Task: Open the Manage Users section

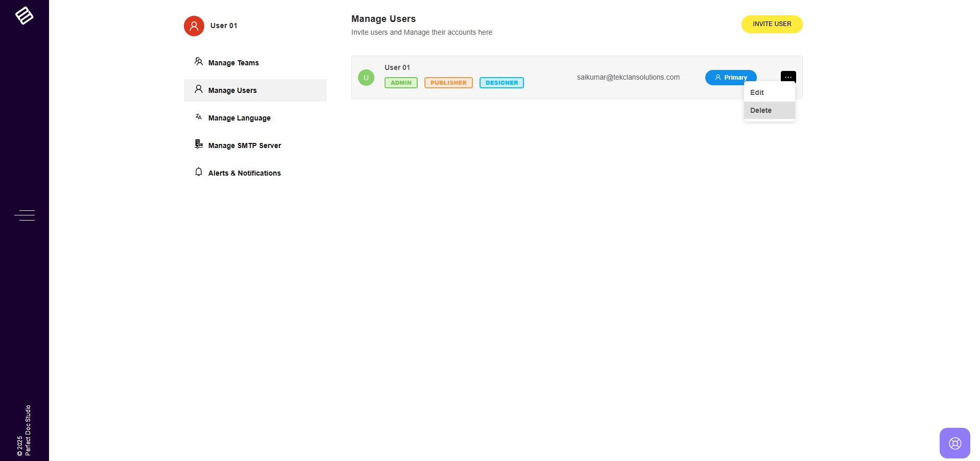Action: (232, 90)
